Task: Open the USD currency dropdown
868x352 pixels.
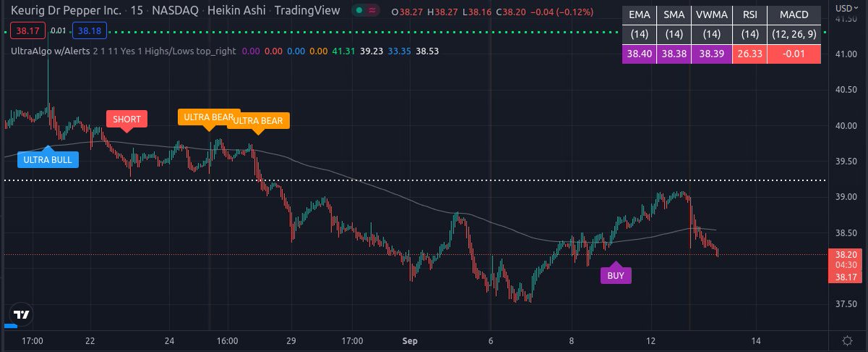Action: pyautogui.click(x=846, y=7)
